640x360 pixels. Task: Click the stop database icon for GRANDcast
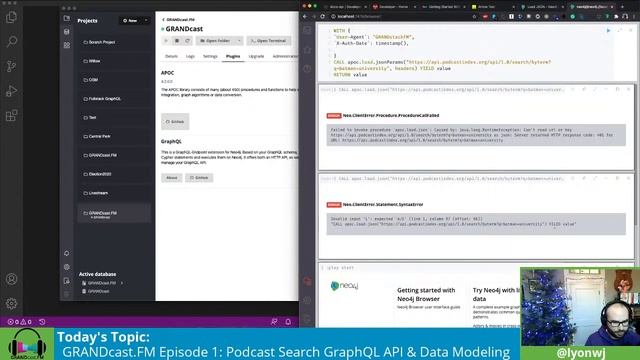coord(177,41)
